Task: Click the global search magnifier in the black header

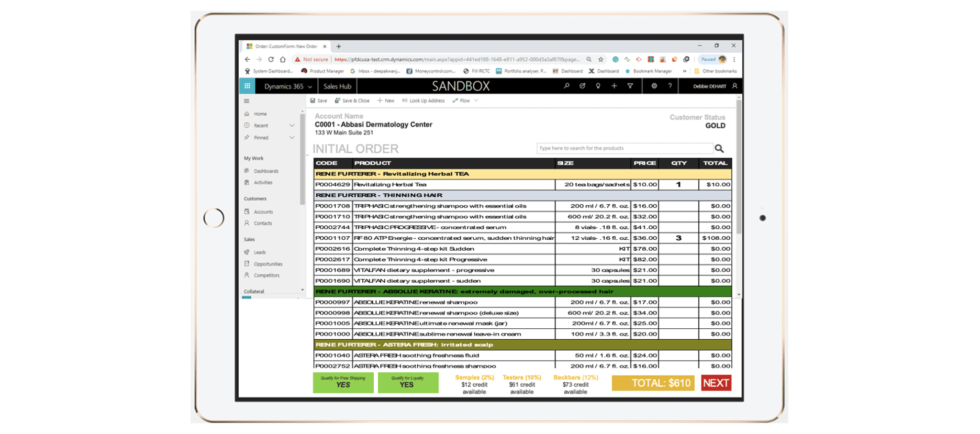Action: (567, 86)
